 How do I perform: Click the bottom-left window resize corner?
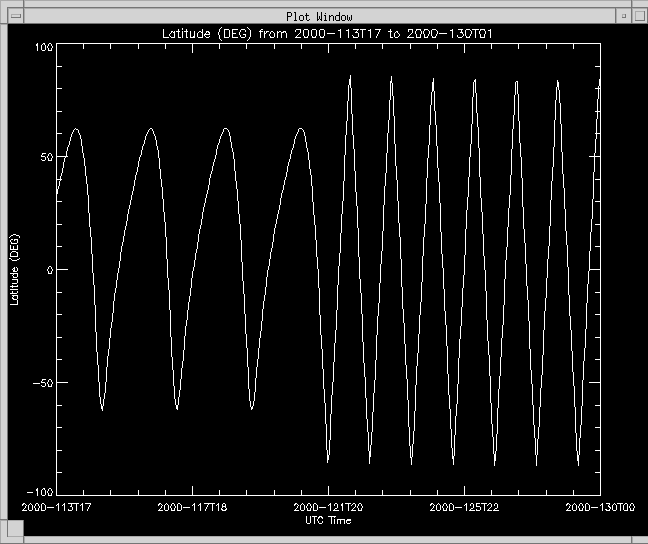[x=5, y=538]
